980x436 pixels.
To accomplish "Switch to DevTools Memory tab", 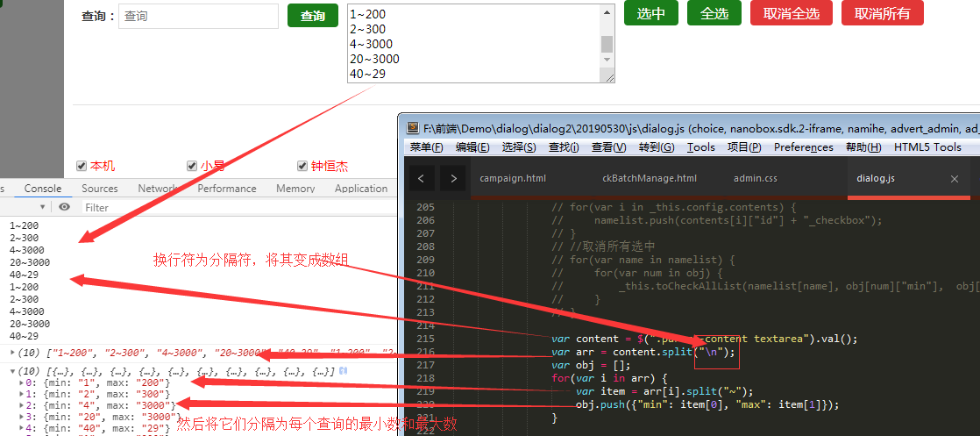I will 295,189.
